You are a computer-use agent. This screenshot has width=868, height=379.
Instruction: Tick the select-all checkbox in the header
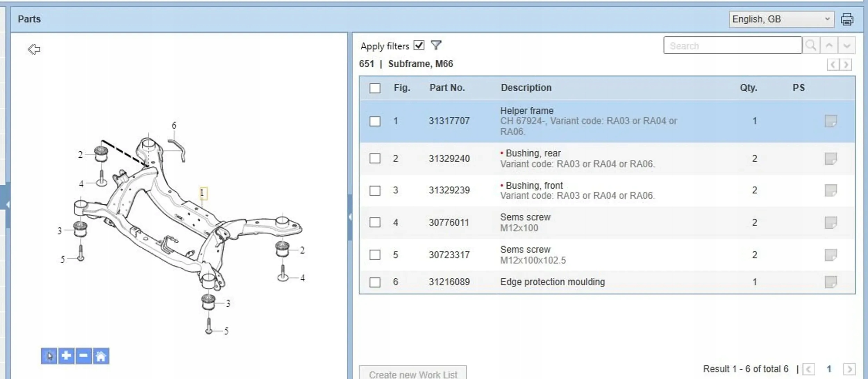(375, 88)
